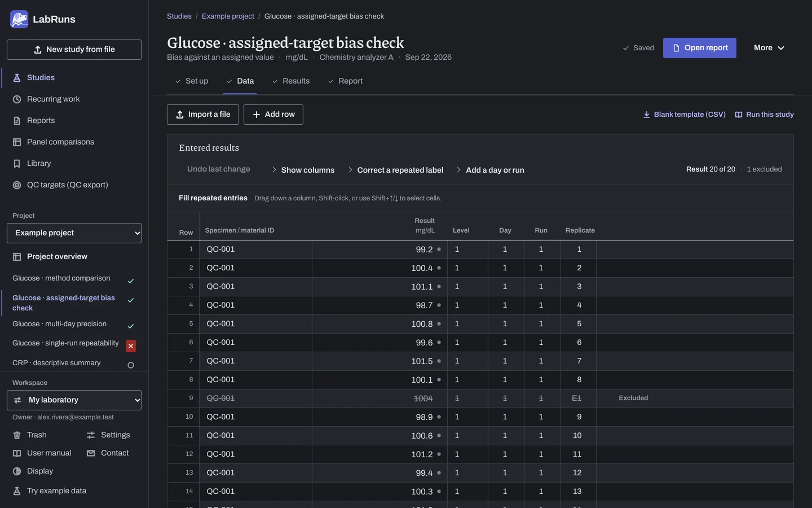Open the Studies sidebar section
812x508 pixels.
click(x=41, y=78)
